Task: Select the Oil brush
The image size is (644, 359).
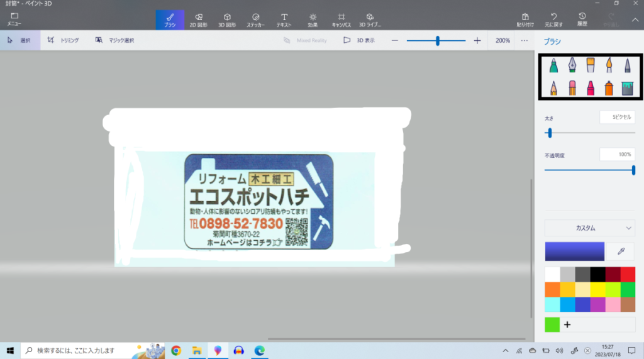Action: [x=590, y=65]
